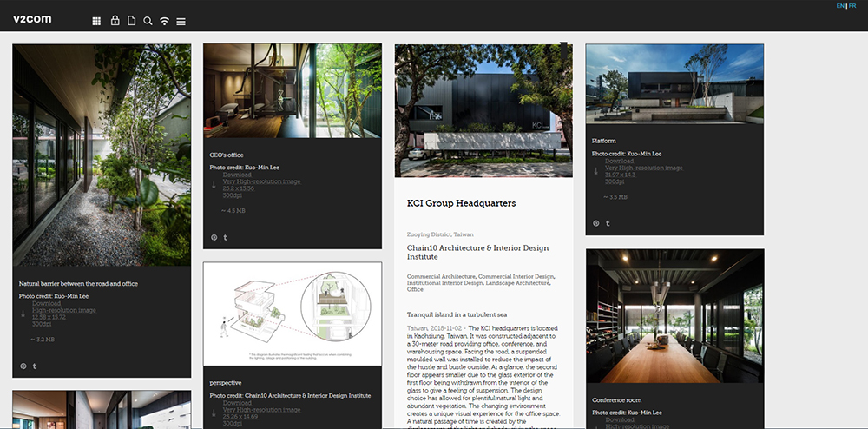The height and width of the screenshot is (429, 868).
Task: Open the Conference room photo
Action: (x=675, y=316)
